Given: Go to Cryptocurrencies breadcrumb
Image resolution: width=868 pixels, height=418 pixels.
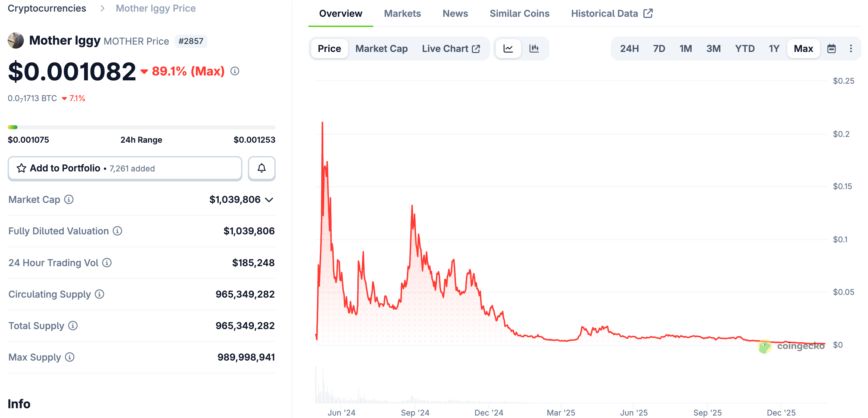Looking at the screenshot, I should point(47,8).
